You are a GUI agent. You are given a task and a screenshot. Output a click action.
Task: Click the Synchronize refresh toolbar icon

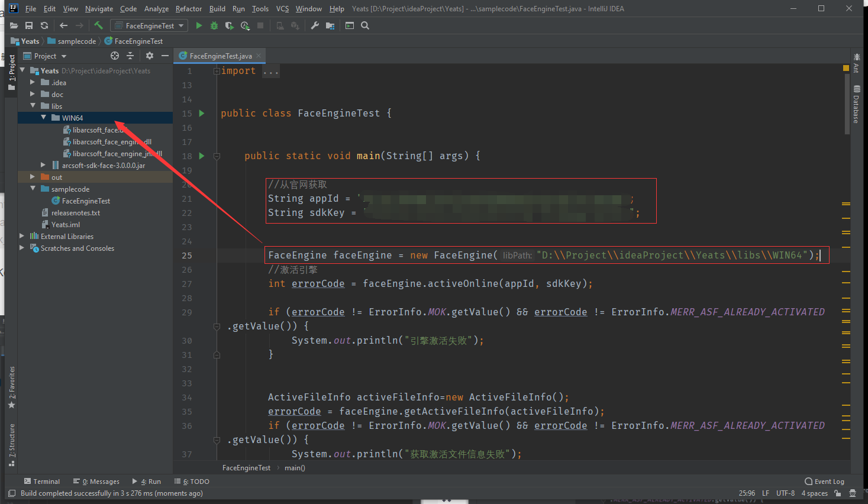click(44, 25)
